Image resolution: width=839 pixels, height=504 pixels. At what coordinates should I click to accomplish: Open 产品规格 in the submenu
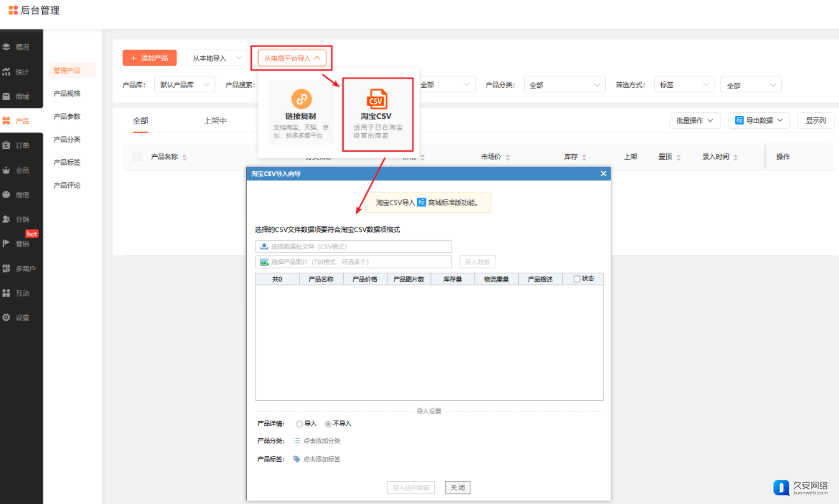pyautogui.click(x=67, y=94)
